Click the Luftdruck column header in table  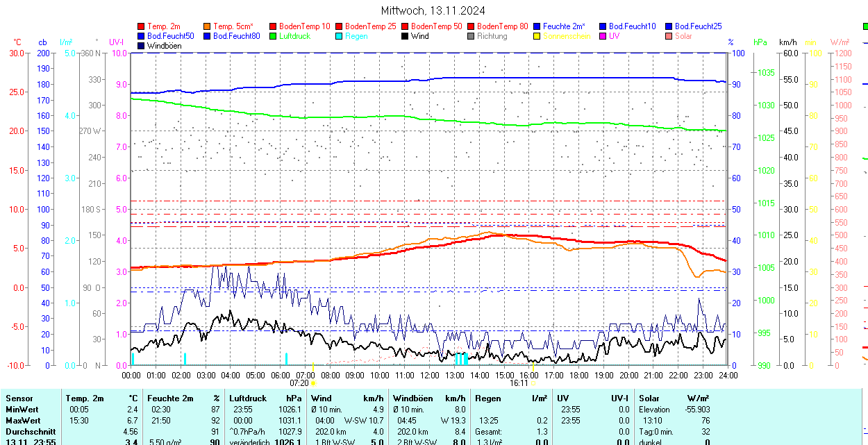click(247, 398)
